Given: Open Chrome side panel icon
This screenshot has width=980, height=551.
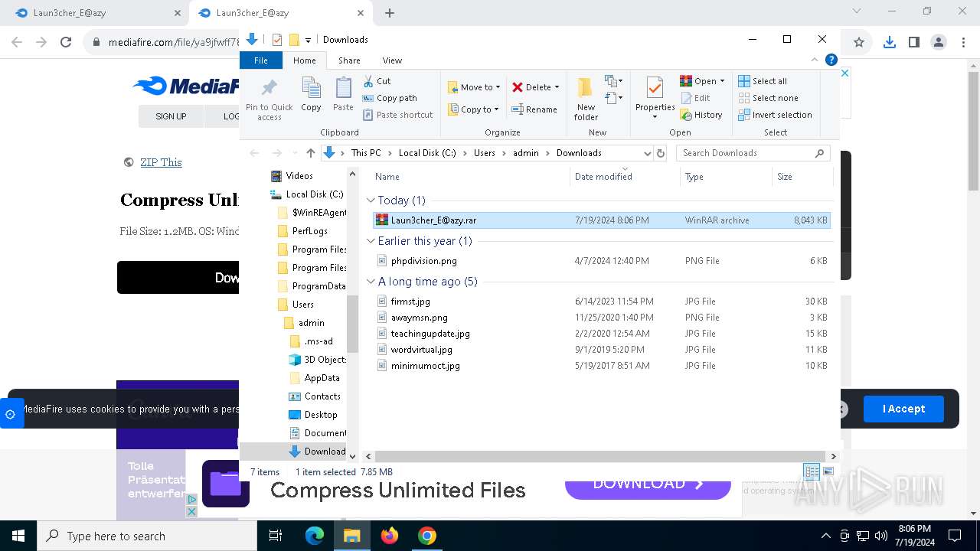Looking at the screenshot, I should pyautogui.click(x=913, y=43).
